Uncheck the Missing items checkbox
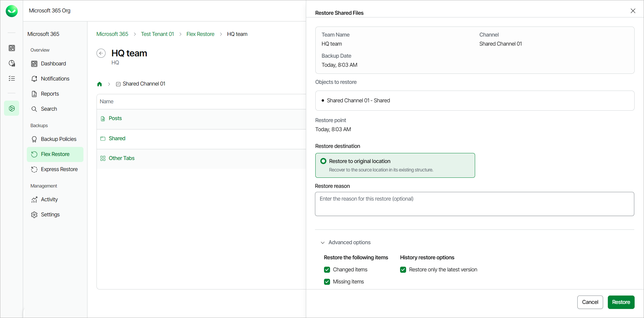Viewport: 644px width, 318px height. (x=327, y=282)
